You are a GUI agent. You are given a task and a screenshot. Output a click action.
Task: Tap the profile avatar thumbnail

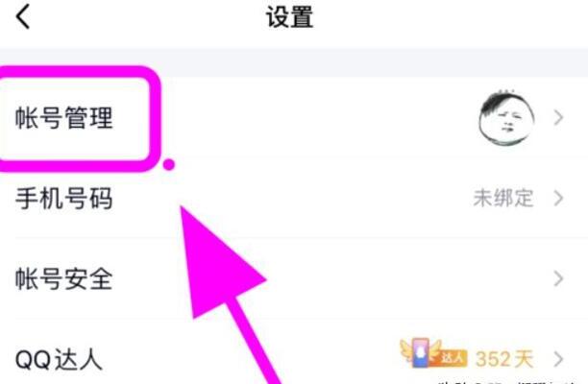(506, 118)
